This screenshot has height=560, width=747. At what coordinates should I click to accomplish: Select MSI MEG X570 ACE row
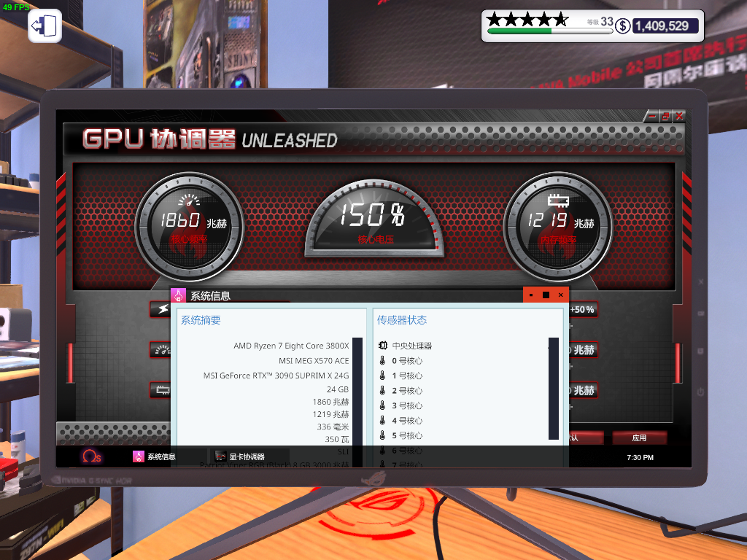[x=314, y=360]
